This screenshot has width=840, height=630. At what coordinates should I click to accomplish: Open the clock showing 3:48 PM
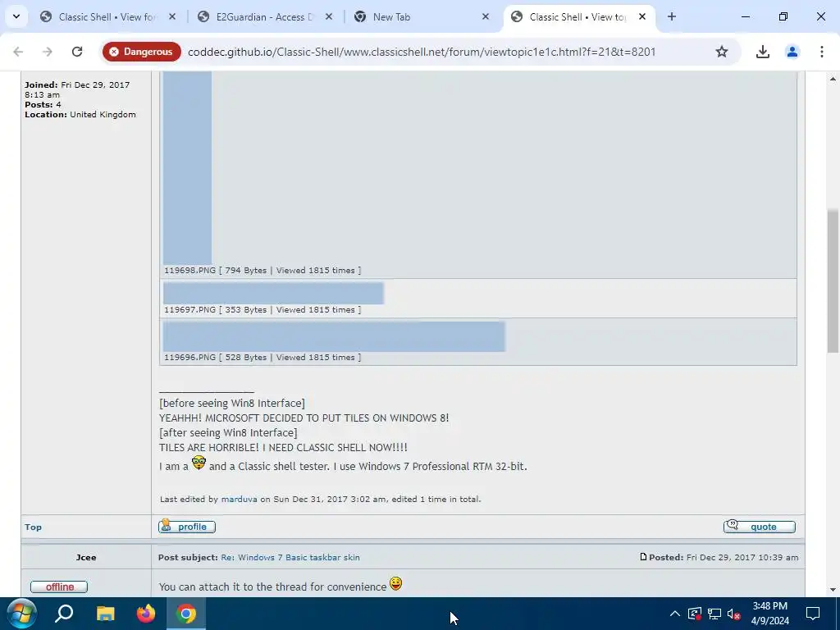pyautogui.click(x=769, y=614)
